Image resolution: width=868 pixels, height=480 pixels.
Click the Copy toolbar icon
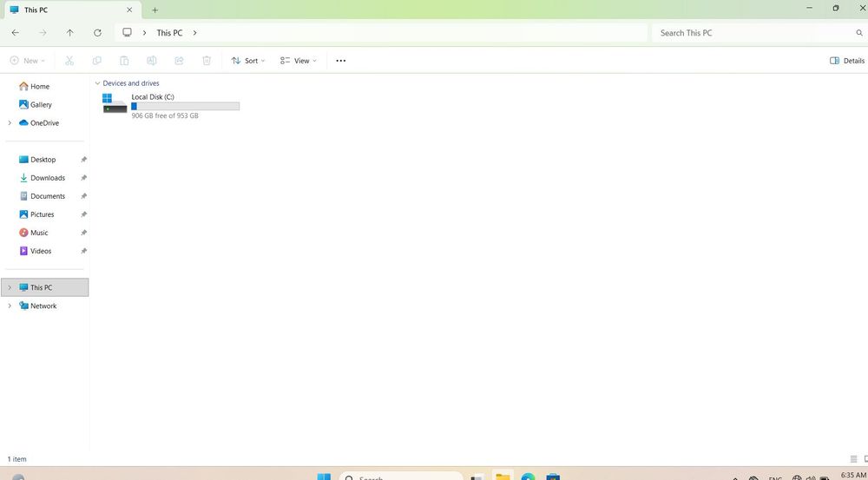tap(97, 61)
